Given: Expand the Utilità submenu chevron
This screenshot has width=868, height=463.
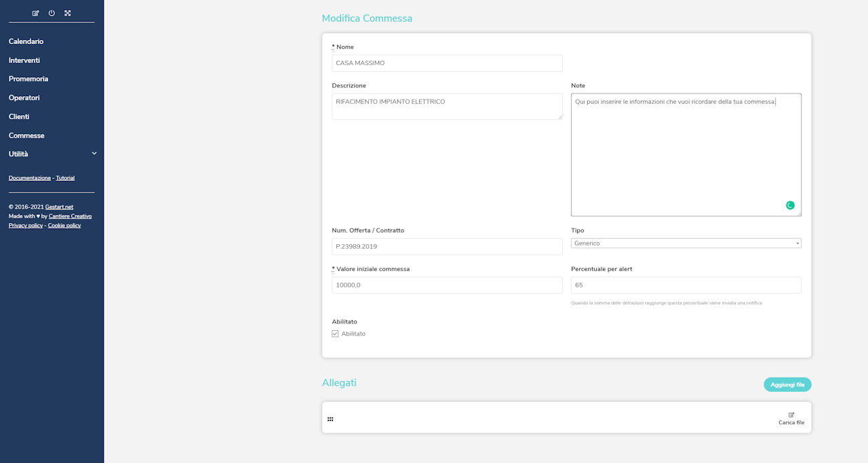Looking at the screenshot, I should [94, 154].
